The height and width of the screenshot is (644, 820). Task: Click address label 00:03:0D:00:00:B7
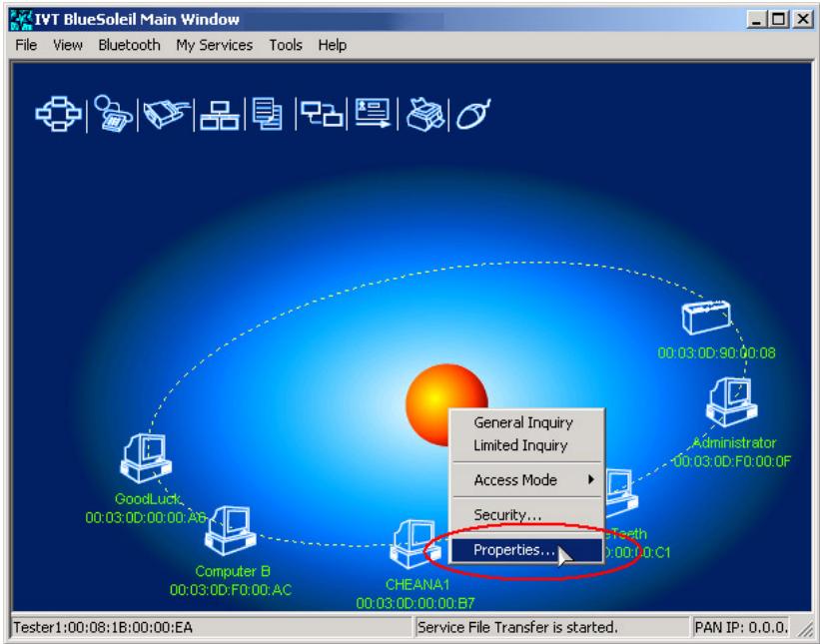coord(415,603)
